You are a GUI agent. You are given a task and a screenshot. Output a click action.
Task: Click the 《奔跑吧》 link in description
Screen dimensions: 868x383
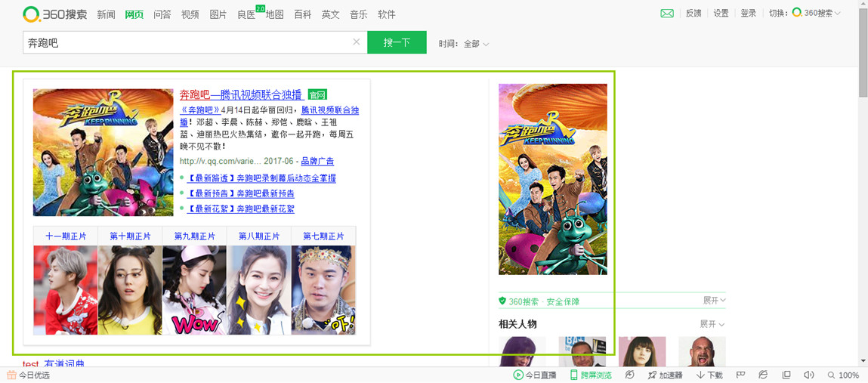coord(200,110)
